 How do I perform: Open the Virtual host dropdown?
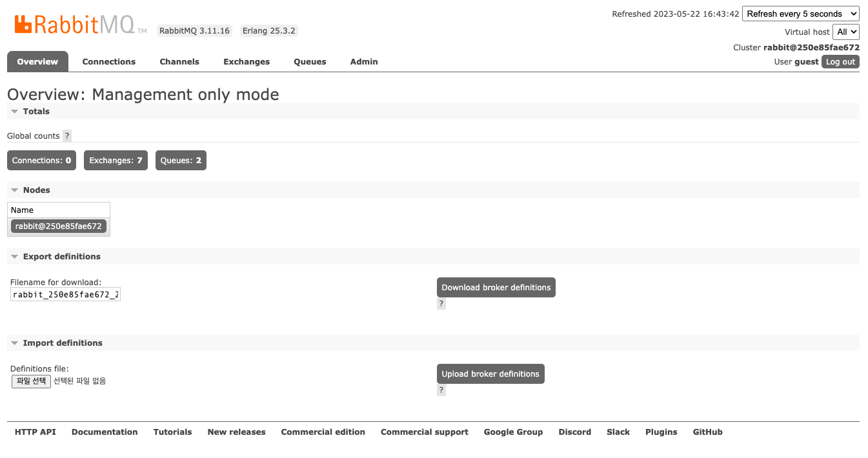(846, 32)
